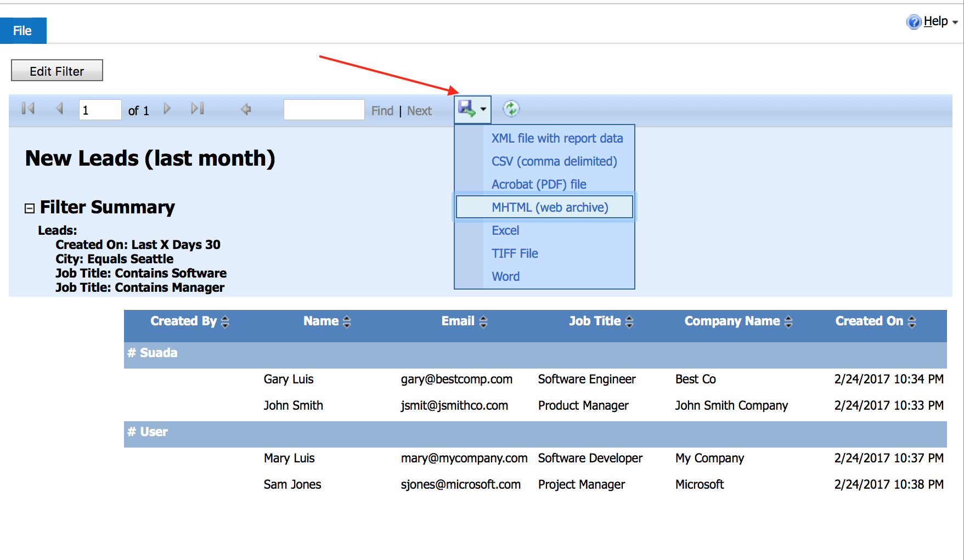Collapse the Filter Summary section
The image size is (964, 560).
point(30,208)
